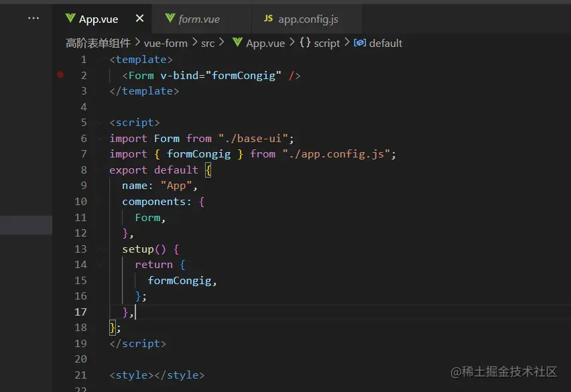
Task: Fold the import region at line 6
Action: point(101,138)
